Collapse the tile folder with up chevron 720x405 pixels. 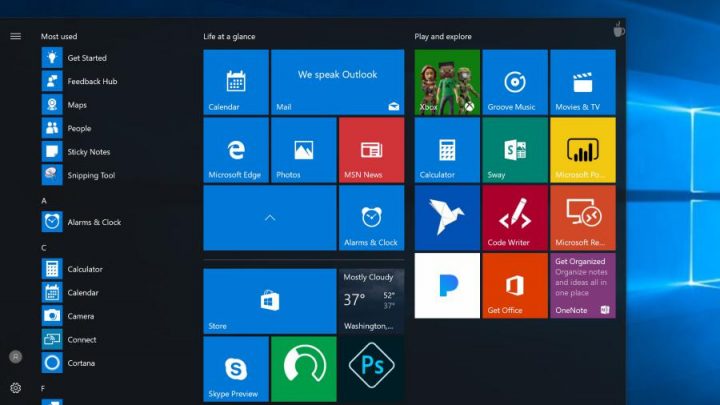[x=270, y=218]
